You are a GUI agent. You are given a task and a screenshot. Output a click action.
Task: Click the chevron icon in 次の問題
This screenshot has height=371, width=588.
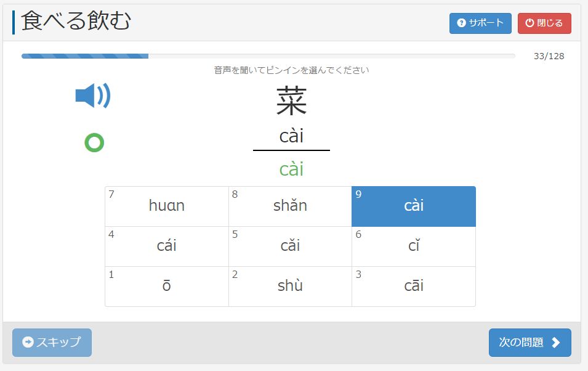click(556, 343)
